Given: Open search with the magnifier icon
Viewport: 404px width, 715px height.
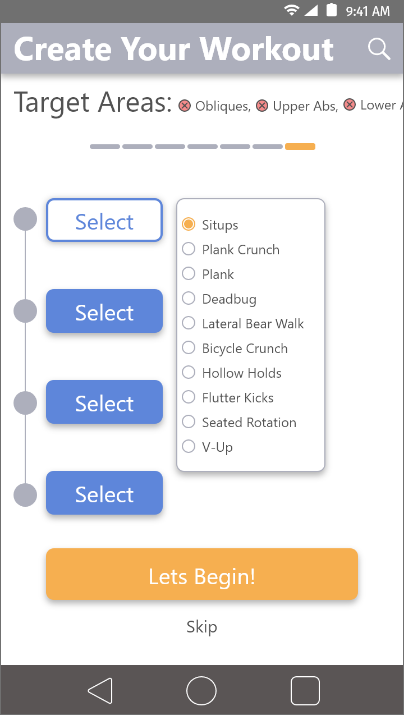Looking at the screenshot, I should click(x=379, y=49).
